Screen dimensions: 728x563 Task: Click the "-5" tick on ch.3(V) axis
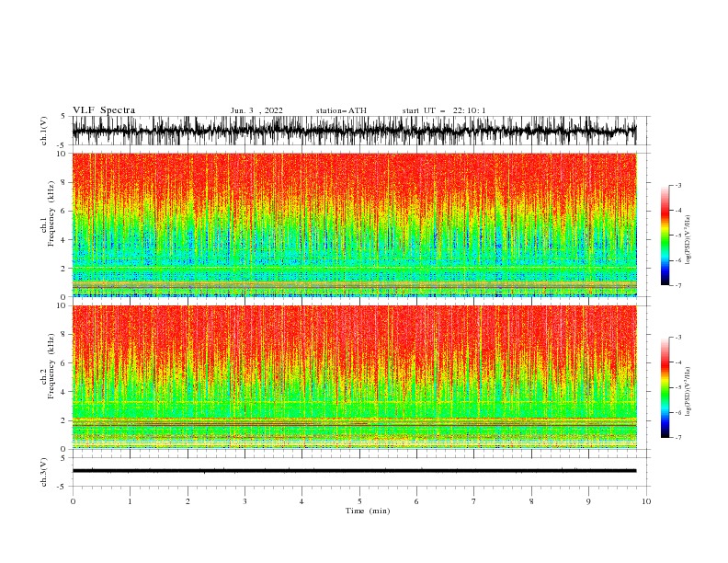pyautogui.click(x=62, y=487)
